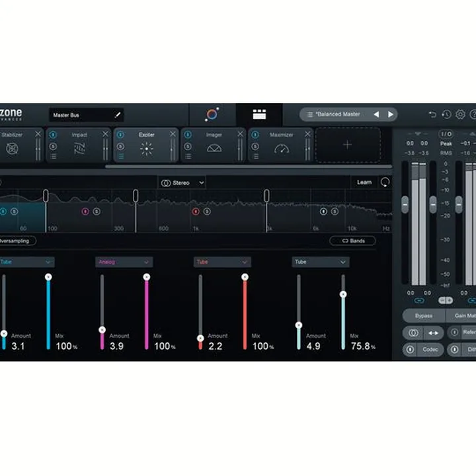
Task: Select the Maximizer module tab
Action: [282, 145]
